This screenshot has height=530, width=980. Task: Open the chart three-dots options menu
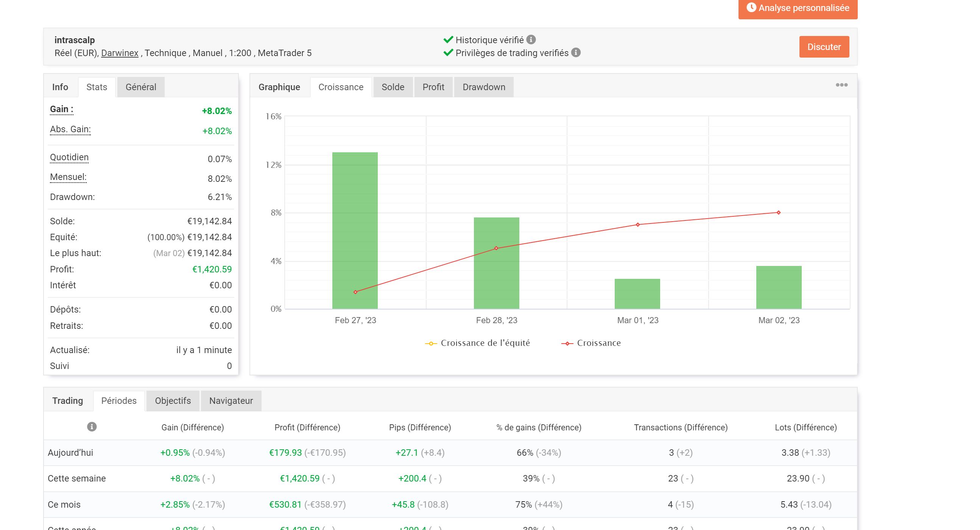[x=841, y=85]
